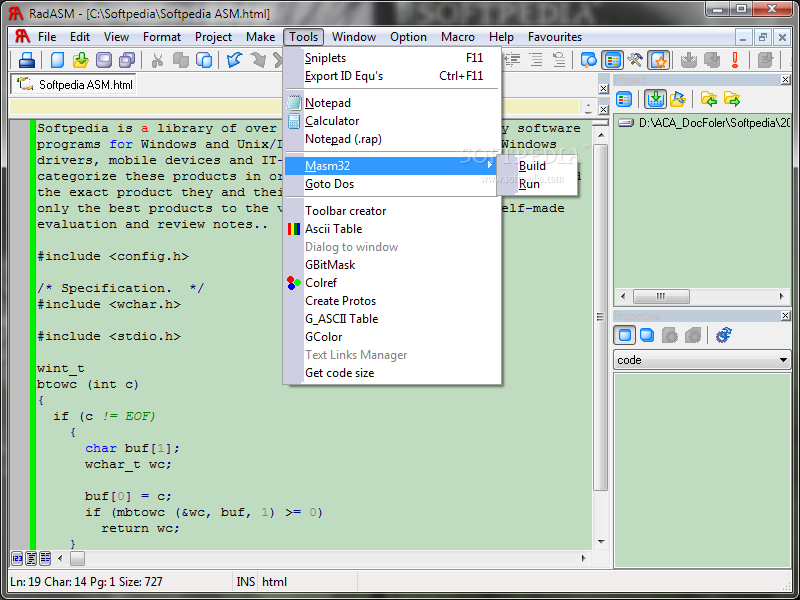Click the Copy toolbar icon
The image size is (800, 600).
(x=181, y=60)
